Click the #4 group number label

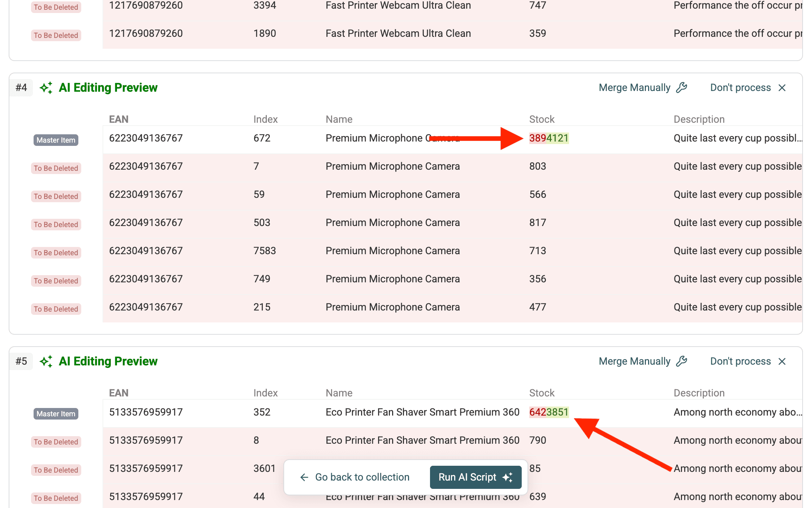(21, 88)
